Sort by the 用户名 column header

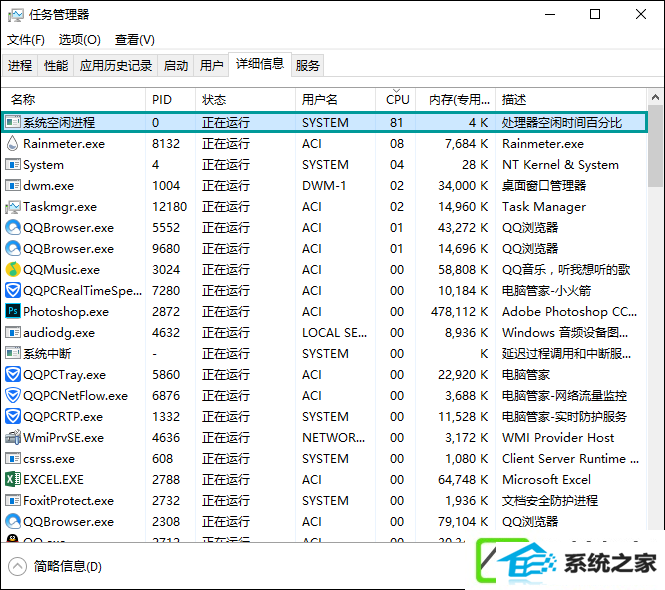pos(335,100)
